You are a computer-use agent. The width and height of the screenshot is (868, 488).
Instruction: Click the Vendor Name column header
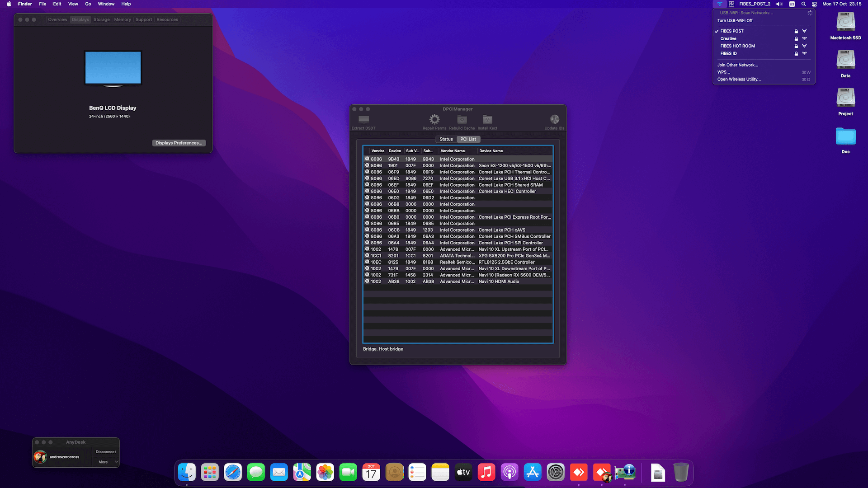(458, 151)
